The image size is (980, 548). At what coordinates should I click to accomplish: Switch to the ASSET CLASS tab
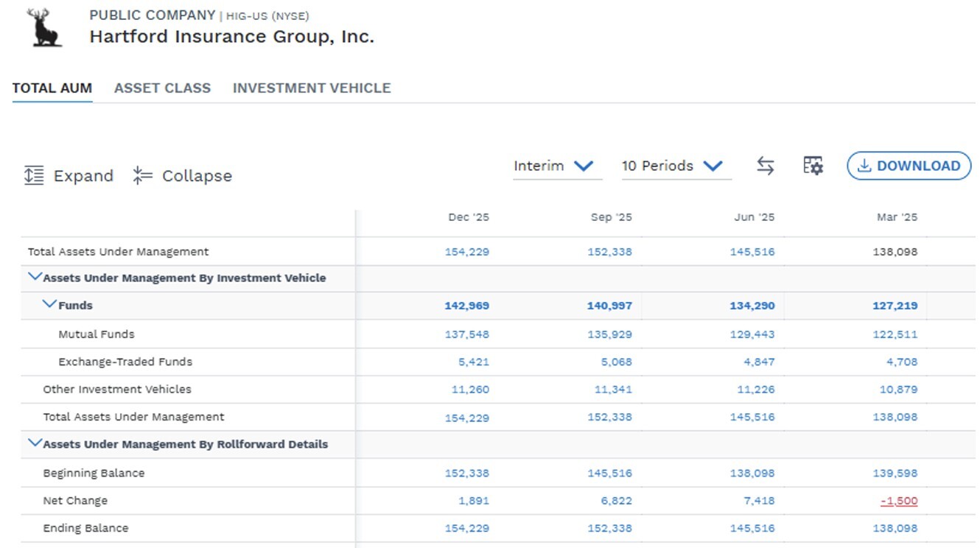click(x=162, y=88)
